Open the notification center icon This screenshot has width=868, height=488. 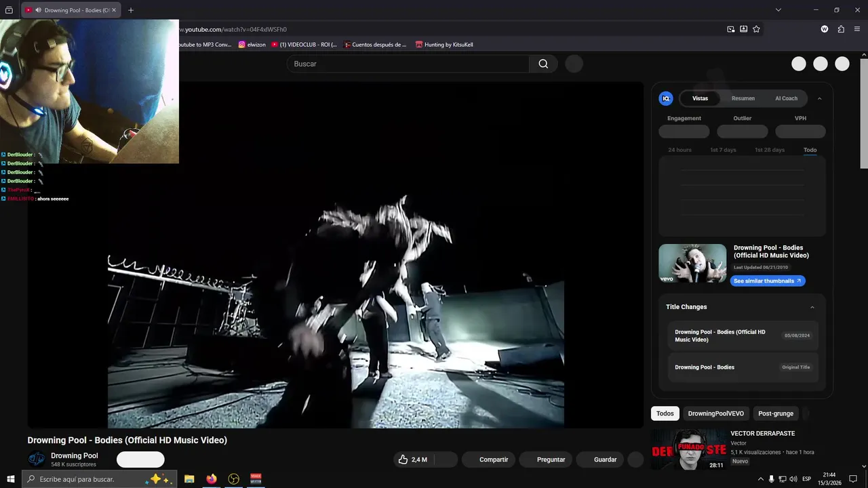coord(853,479)
